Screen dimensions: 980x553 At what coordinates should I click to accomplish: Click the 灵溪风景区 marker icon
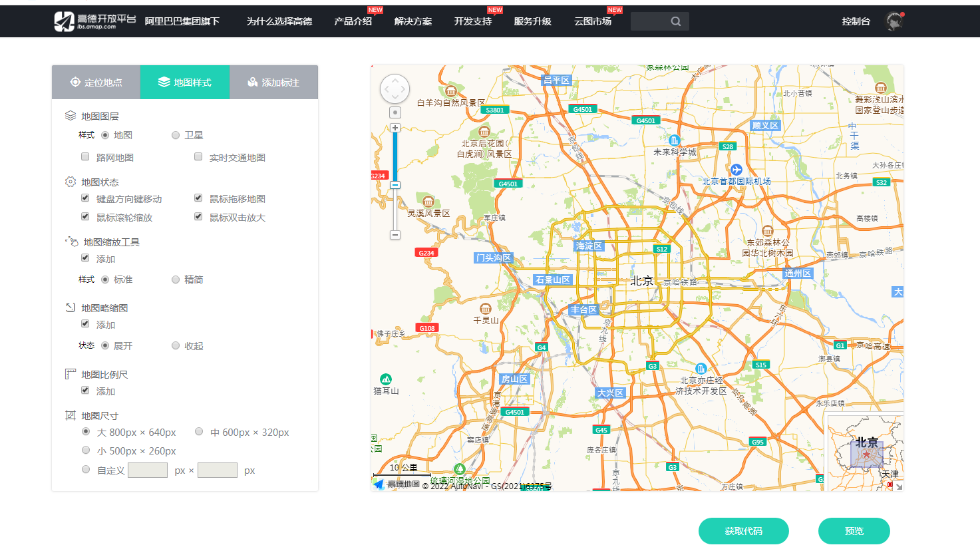point(428,202)
